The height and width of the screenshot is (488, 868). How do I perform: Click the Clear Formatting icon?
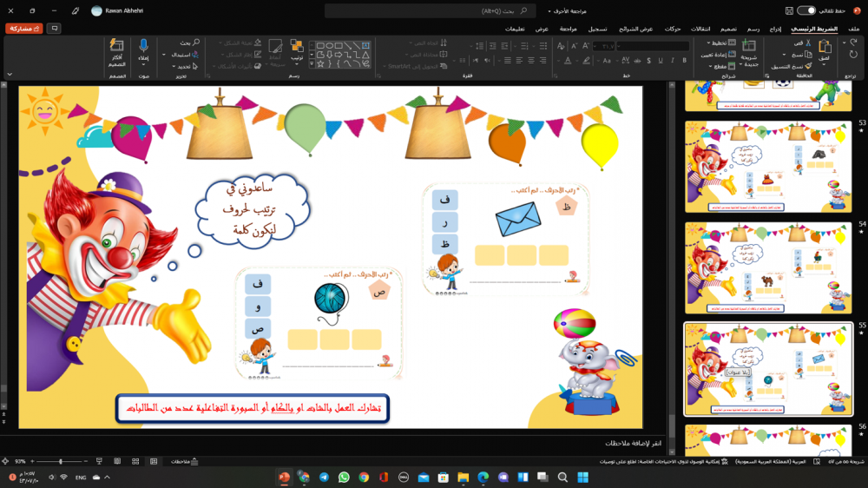point(562,46)
